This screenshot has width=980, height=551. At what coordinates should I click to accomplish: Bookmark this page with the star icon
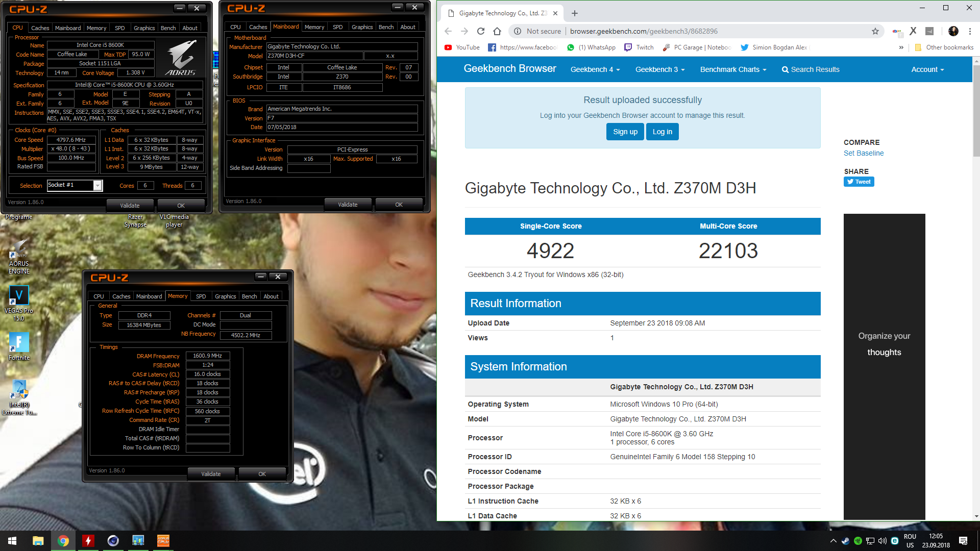tap(875, 31)
